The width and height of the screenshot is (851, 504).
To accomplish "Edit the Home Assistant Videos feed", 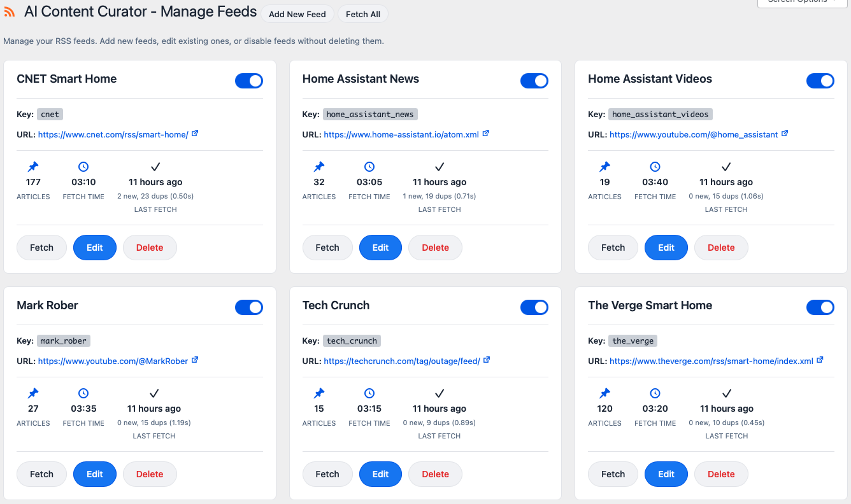I will (666, 248).
